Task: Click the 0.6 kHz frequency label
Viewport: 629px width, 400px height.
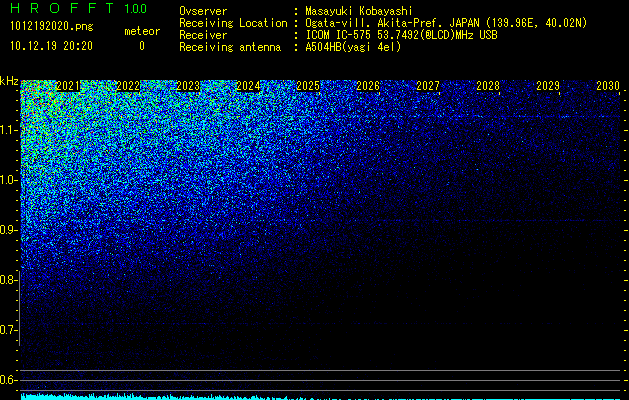Action: point(9,380)
